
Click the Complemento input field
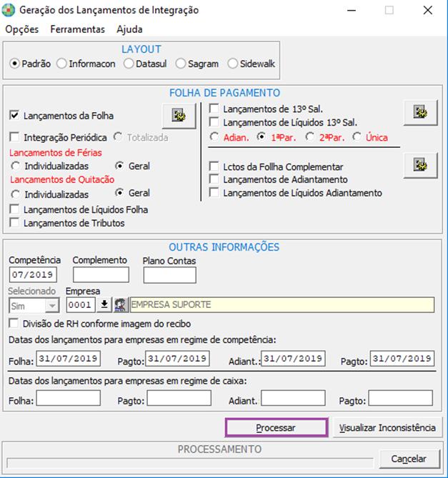click(101, 274)
